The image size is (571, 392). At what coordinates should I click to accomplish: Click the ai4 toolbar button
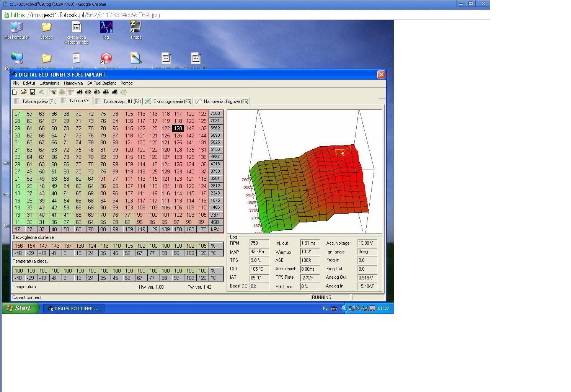click(x=106, y=92)
